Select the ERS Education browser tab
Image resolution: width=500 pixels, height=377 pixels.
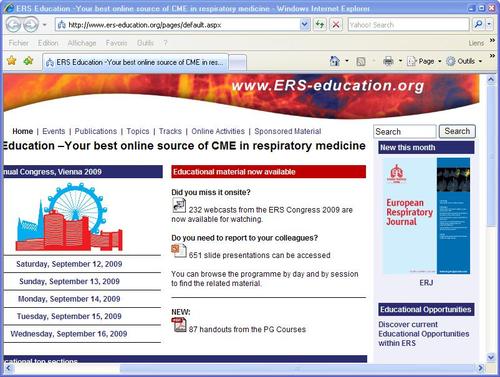135,62
